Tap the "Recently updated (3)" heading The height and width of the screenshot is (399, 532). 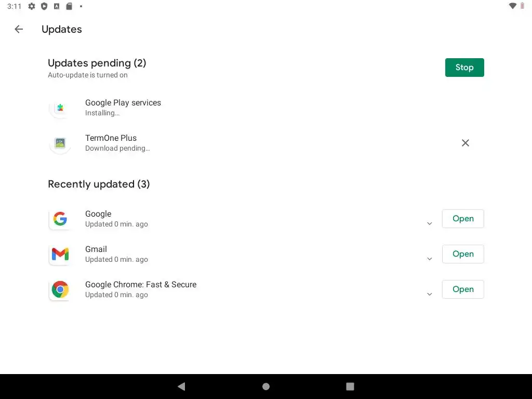pos(99,184)
